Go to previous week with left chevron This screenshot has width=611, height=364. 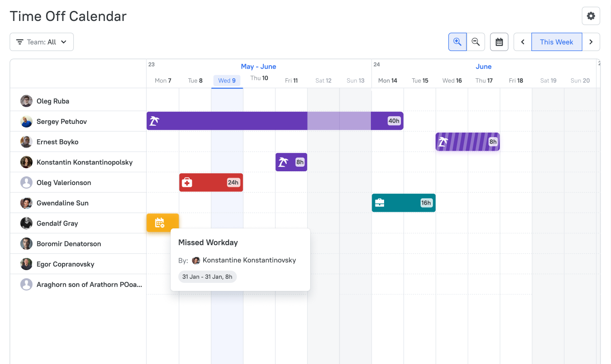pyautogui.click(x=523, y=42)
